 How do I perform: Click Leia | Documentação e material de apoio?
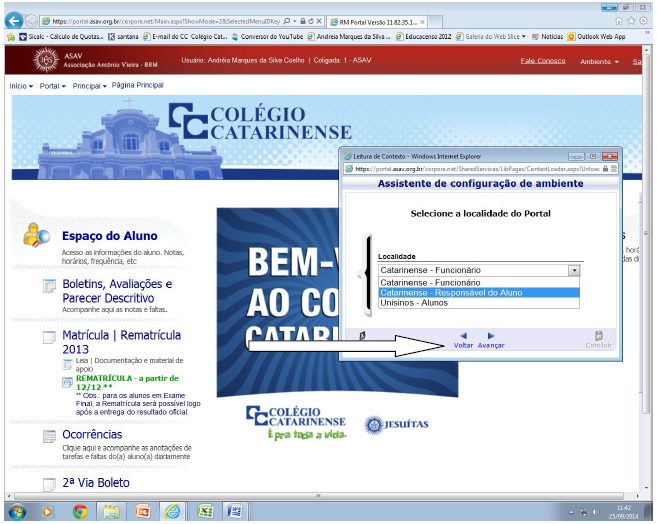click(129, 365)
